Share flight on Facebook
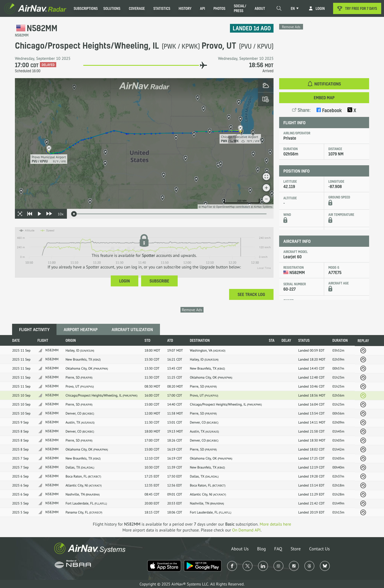Screen dimensions: 384x588 click(x=329, y=110)
